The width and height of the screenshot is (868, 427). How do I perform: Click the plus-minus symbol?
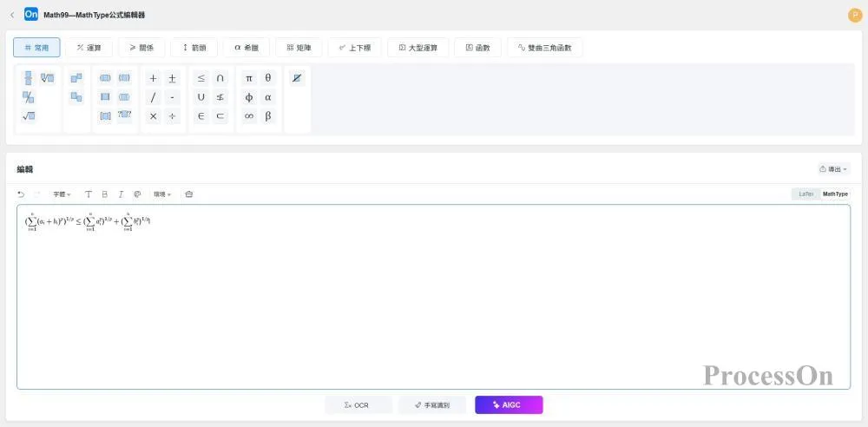(x=172, y=78)
